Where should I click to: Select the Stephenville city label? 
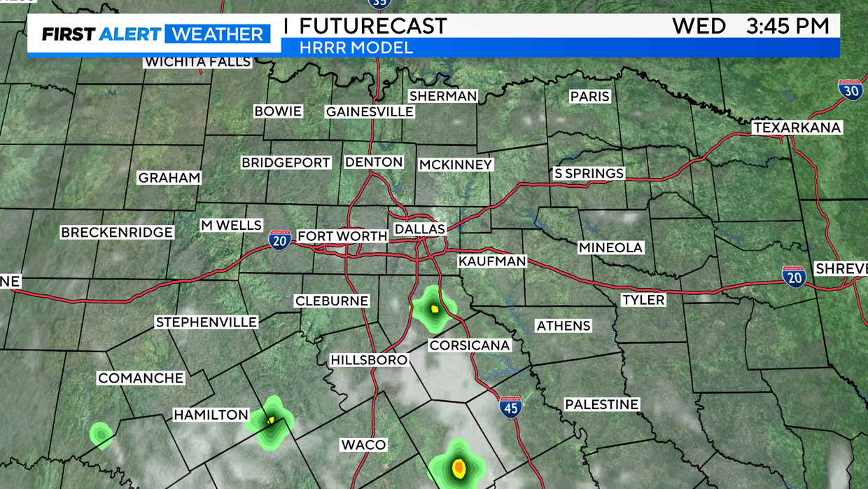click(x=206, y=322)
